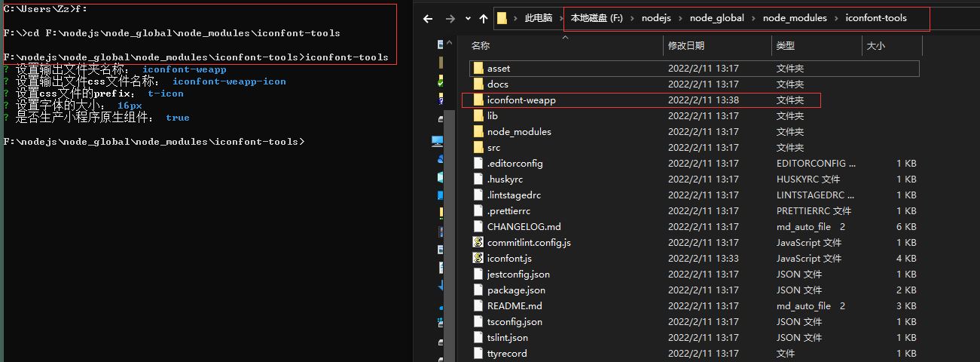Select the file name CHANGELOG.md
The height and width of the screenshot is (362, 980).
[x=524, y=227]
